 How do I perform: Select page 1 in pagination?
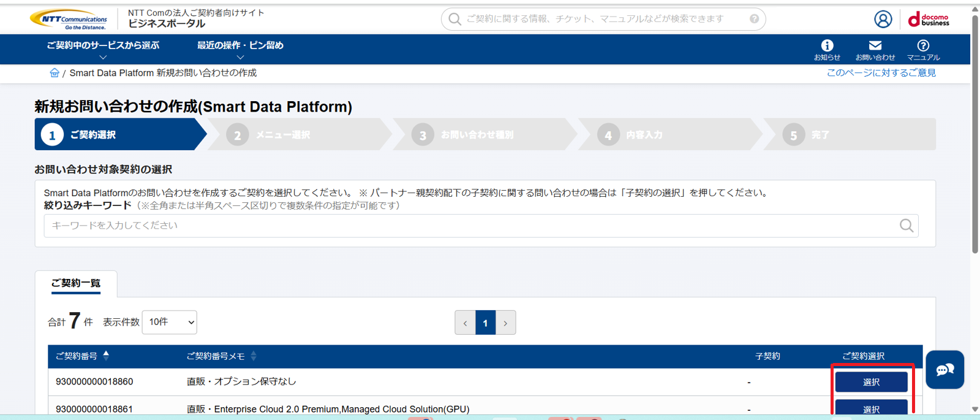[x=485, y=323]
